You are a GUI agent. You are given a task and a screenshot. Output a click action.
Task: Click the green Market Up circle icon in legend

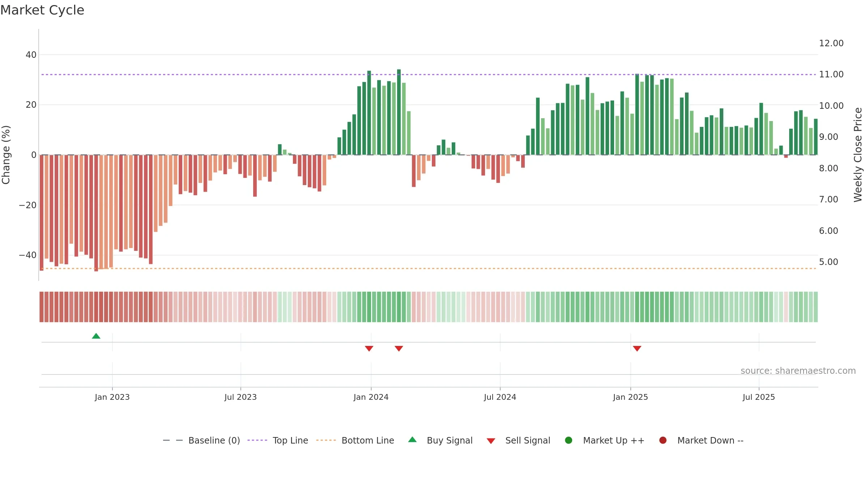click(569, 440)
